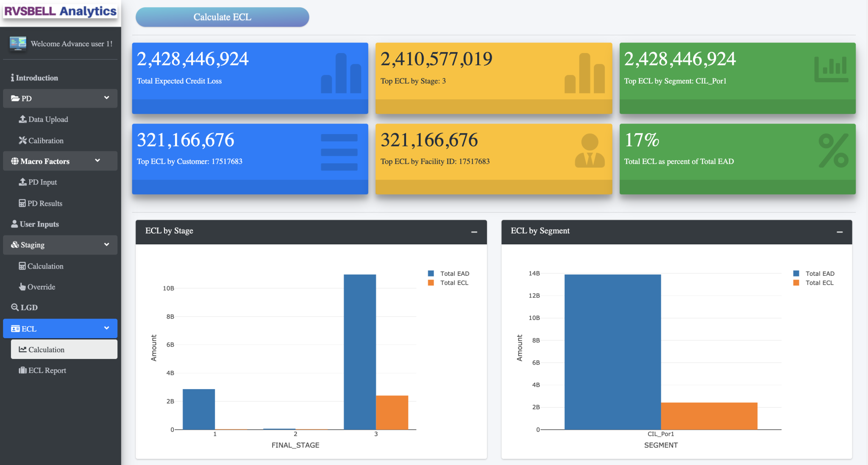
Task: Click the percent icon on Total ECL percent card
Action: (x=834, y=151)
